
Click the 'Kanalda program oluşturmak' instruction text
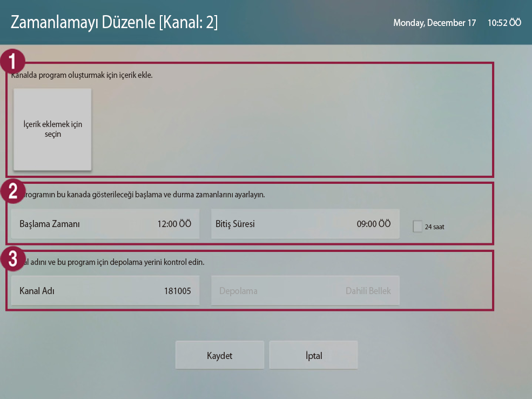[82, 75]
